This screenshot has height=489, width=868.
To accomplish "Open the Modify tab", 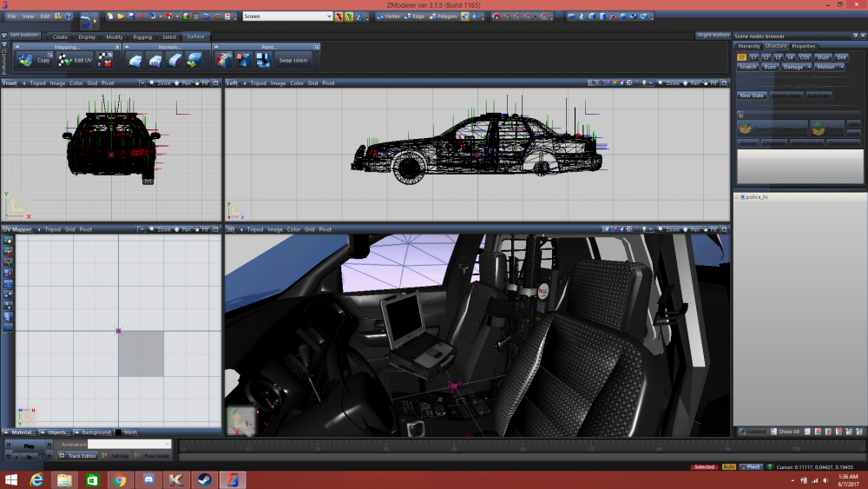I will click(x=115, y=36).
